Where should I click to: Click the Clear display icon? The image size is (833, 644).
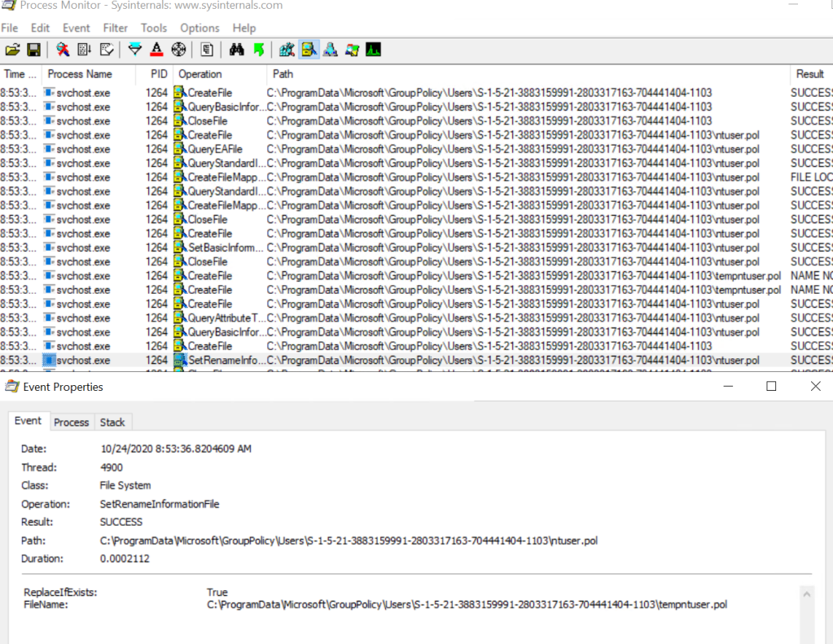[107, 50]
